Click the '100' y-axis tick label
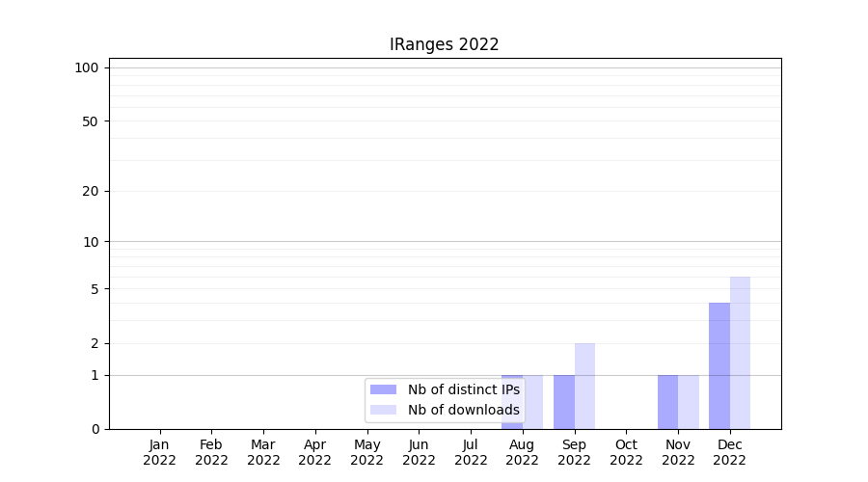The image size is (868, 482). tap(87, 67)
